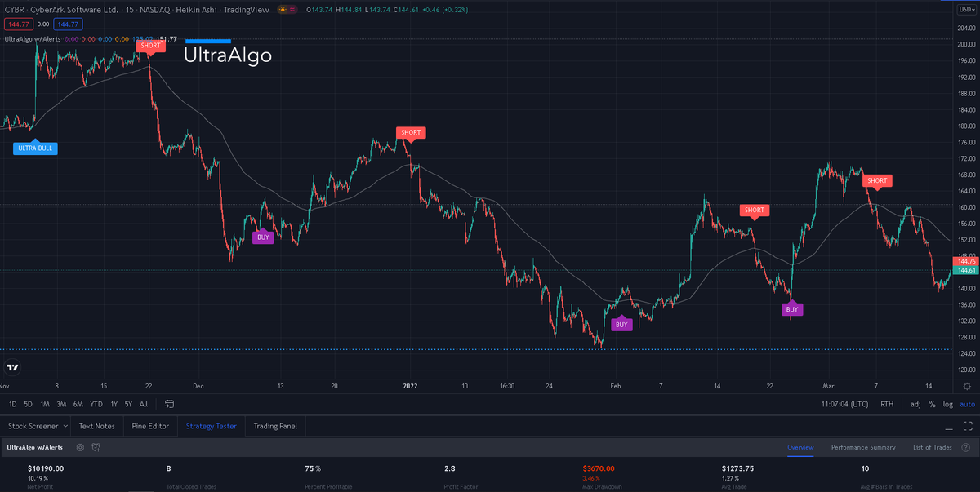Open the timezone menu at 11:07:04 (UTC)
The height and width of the screenshot is (492, 980).
846,404
